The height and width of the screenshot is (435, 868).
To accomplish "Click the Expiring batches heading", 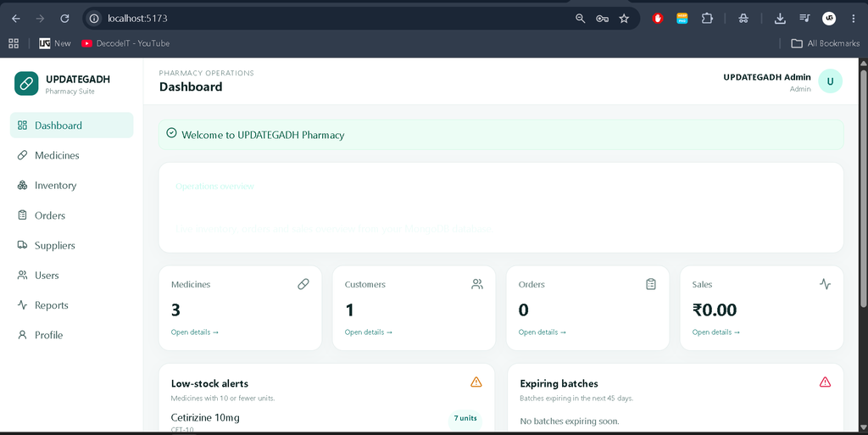I will pyautogui.click(x=559, y=383).
